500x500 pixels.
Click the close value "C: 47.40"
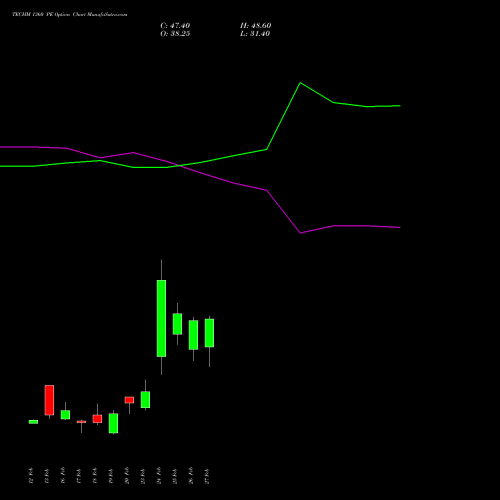pyautogui.click(x=175, y=26)
